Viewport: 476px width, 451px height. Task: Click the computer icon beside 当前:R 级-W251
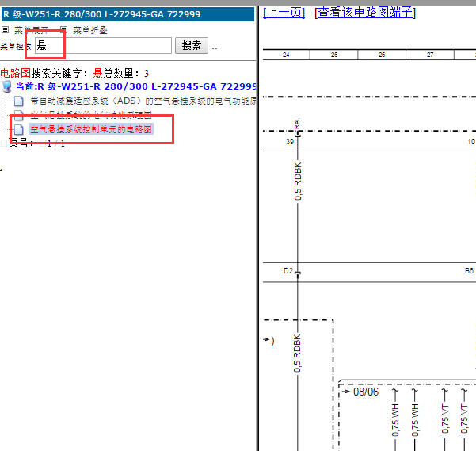point(7,86)
